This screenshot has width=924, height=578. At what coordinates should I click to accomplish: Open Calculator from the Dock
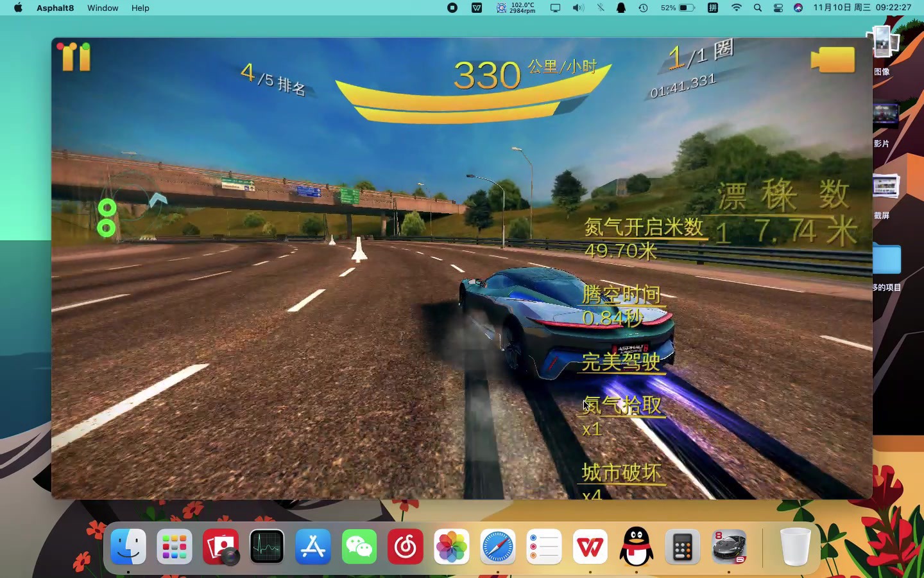(683, 547)
